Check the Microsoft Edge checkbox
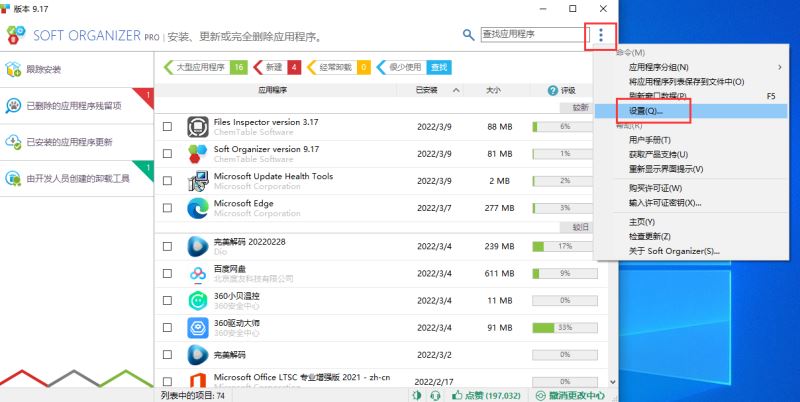Screen dimensions: 800x402 tap(167, 208)
